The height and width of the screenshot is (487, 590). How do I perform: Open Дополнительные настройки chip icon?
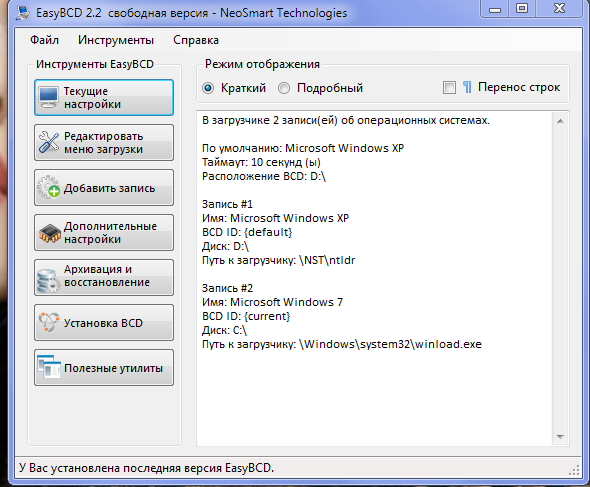[49, 233]
